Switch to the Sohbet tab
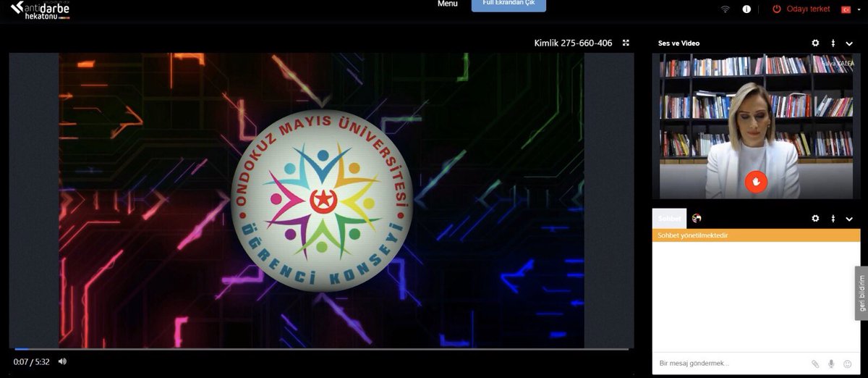Image resolution: width=868 pixels, height=378 pixels. (670, 219)
